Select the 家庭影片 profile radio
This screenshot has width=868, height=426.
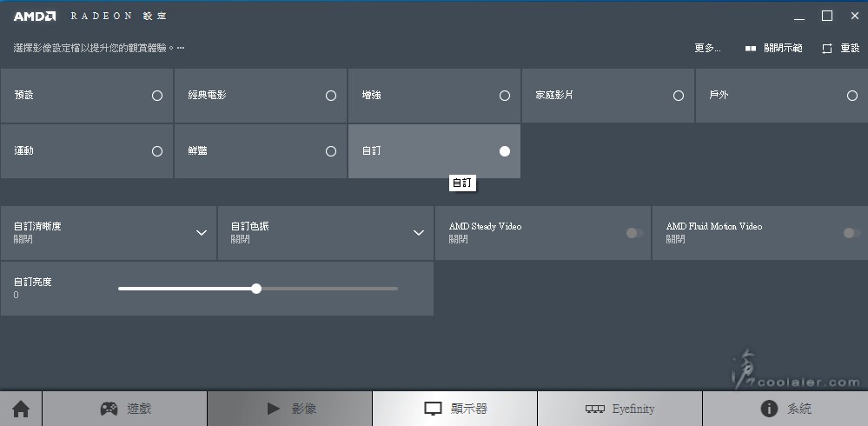tap(679, 96)
